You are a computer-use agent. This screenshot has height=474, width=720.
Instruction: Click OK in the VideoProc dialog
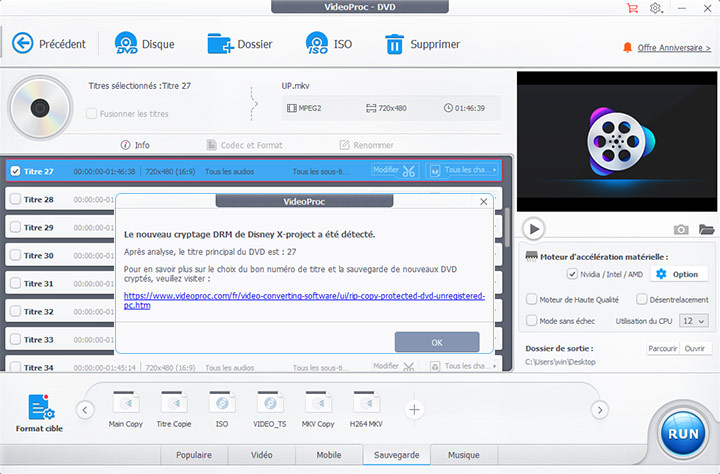436,342
